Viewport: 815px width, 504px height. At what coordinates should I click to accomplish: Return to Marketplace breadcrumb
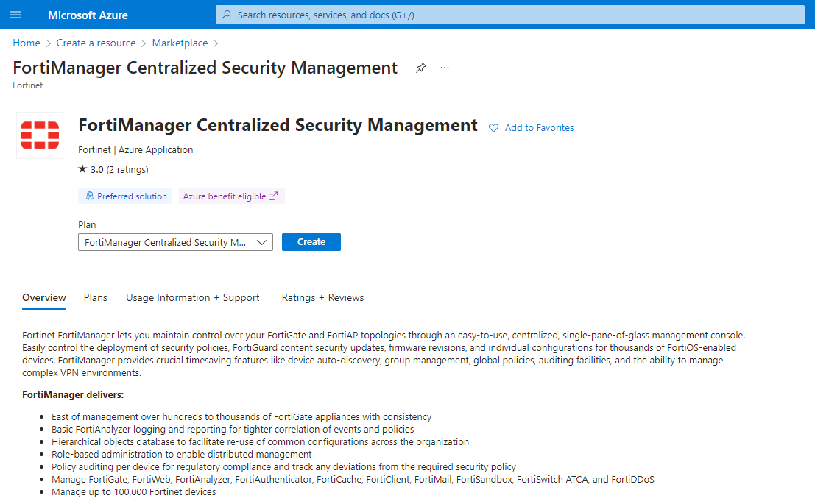(180, 43)
